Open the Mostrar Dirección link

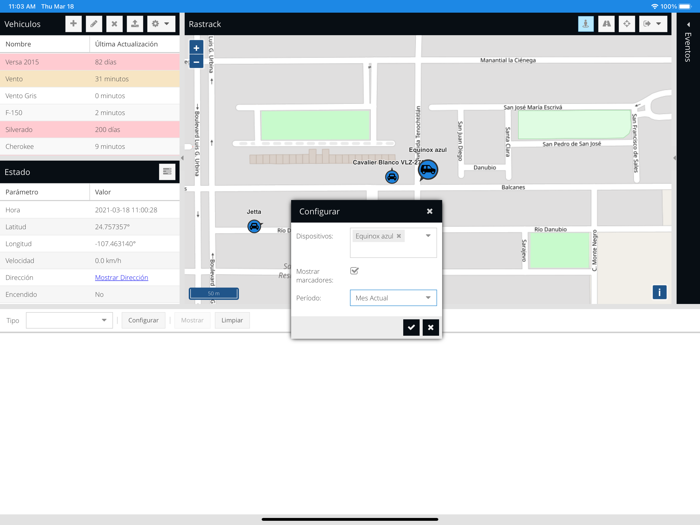pos(121,277)
